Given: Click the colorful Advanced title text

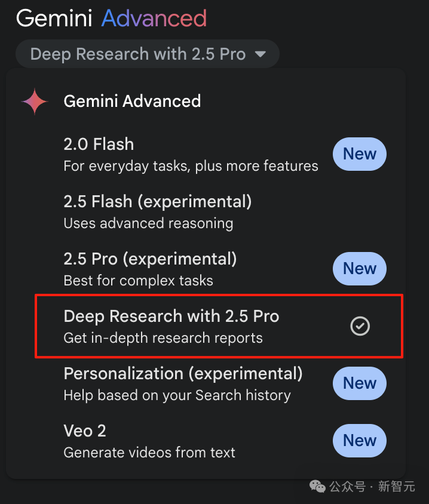Looking at the screenshot, I should [x=154, y=18].
